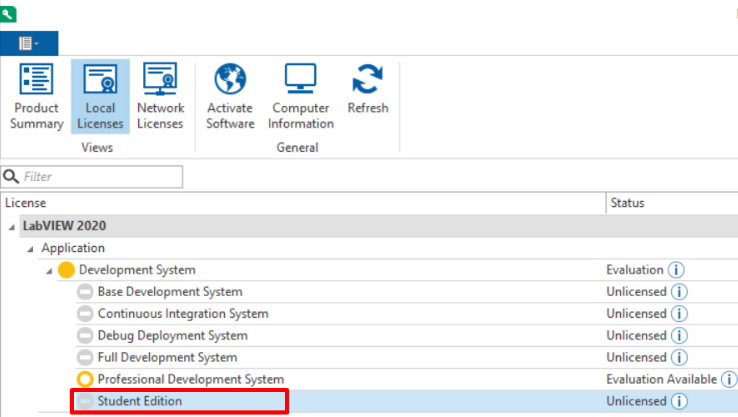Collapse the Application group
Viewport: 738px width, 417px height.
coord(30,248)
